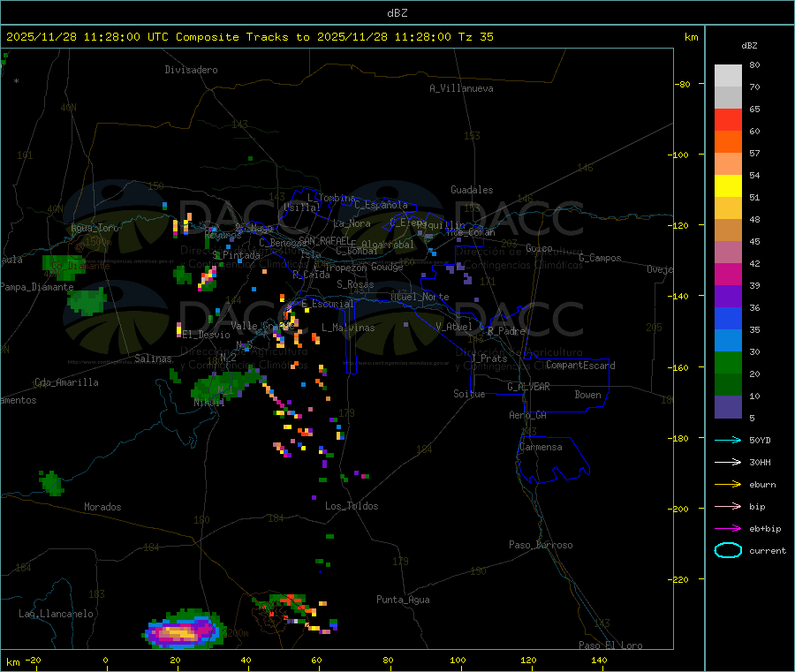Screen dimensions: 795x672
Task: Click the Divisadero place label
Action: (x=191, y=70)
